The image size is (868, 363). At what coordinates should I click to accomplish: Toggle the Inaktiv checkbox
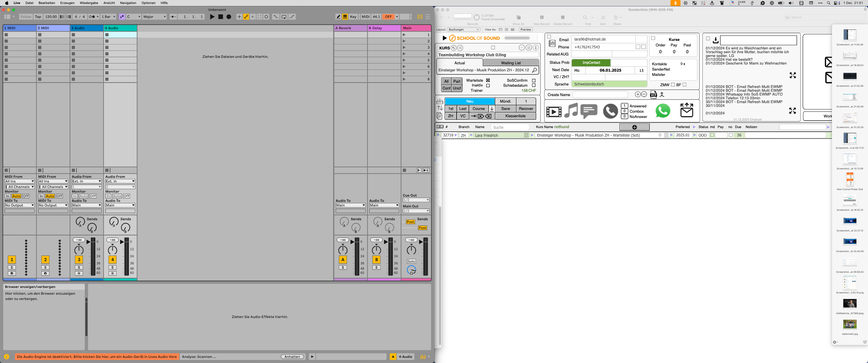[x=488, y=85]
